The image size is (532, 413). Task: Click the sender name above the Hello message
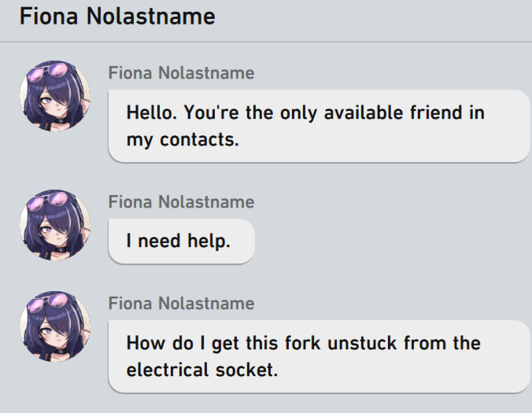[181, 73]
